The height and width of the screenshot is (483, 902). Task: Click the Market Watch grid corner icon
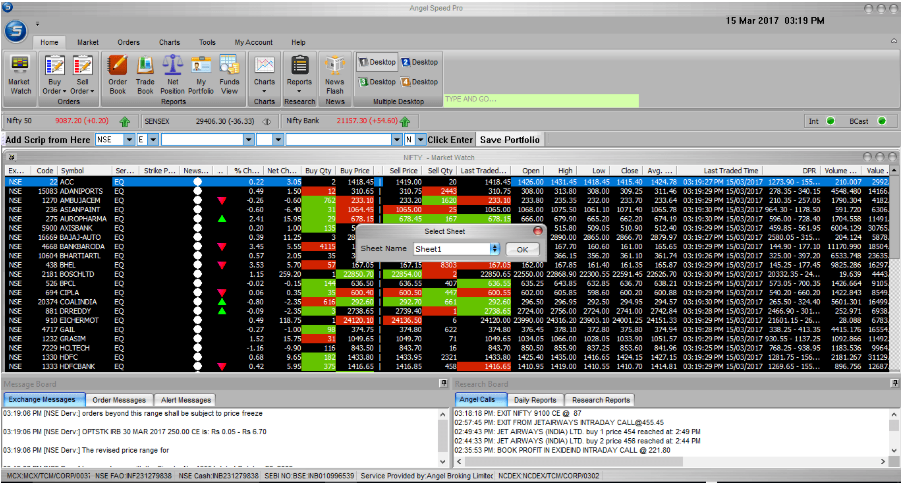[13, 157]
